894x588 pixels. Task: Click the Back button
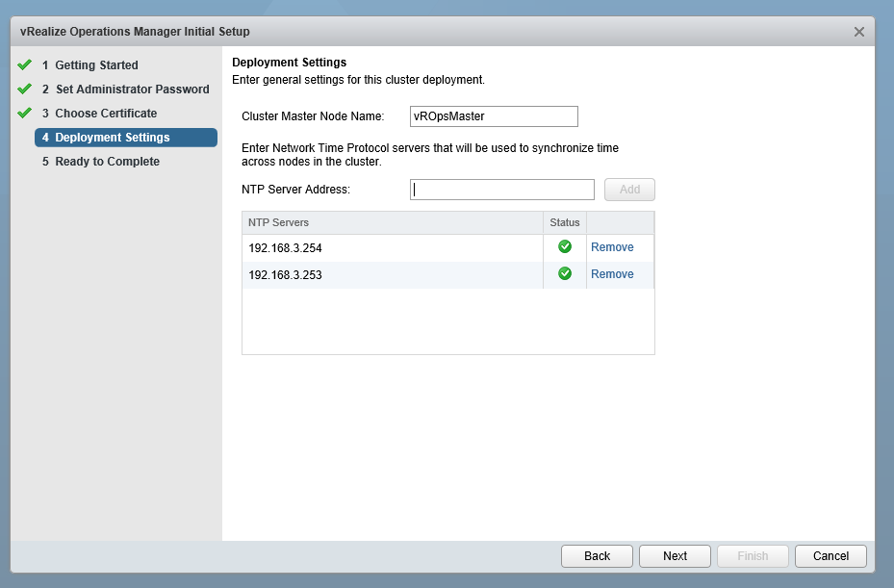click(x=597, y=556)
